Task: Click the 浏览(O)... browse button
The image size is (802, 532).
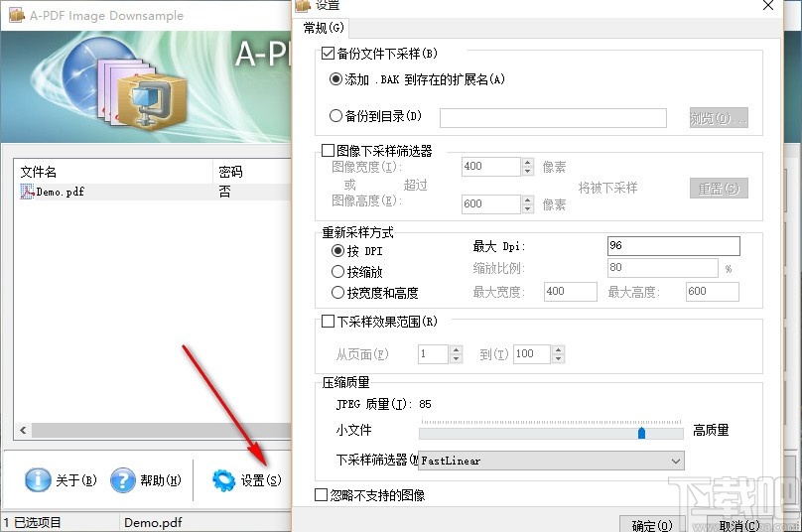Action: [719, 118]
